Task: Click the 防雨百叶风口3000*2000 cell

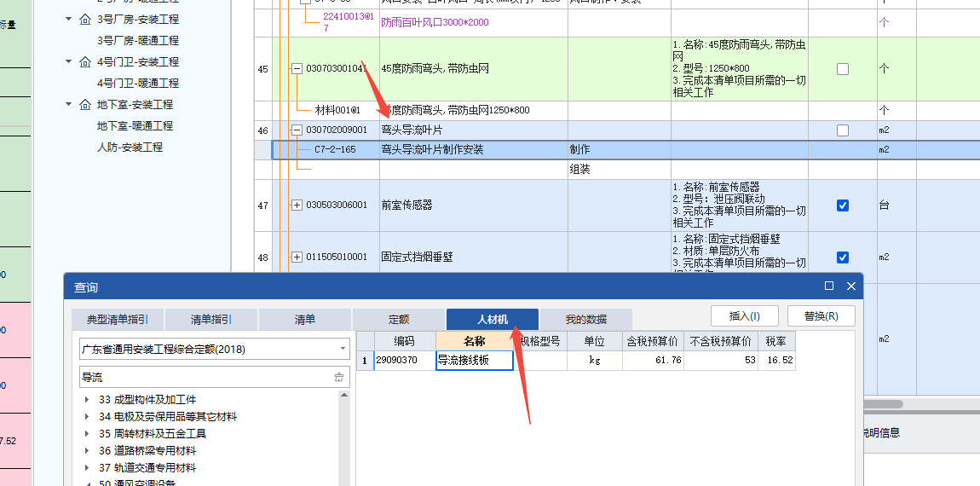Action: click(x=473, y=22)
